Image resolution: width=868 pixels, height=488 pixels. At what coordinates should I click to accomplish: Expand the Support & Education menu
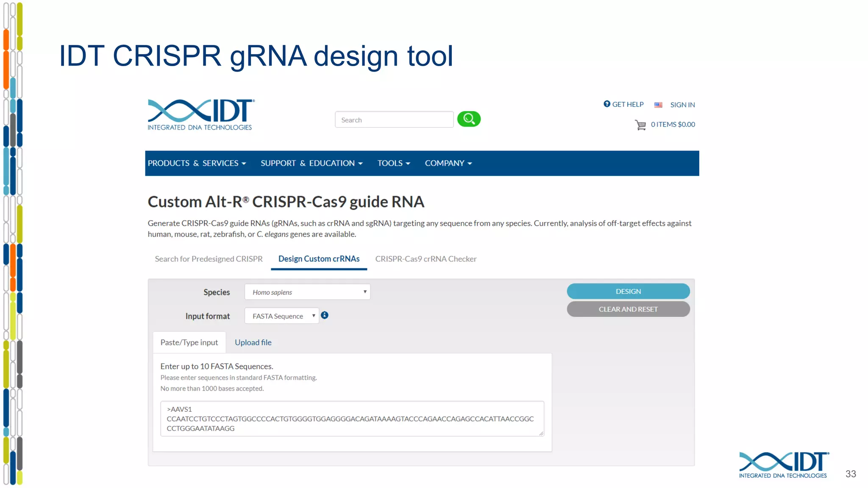click(312, 163)
